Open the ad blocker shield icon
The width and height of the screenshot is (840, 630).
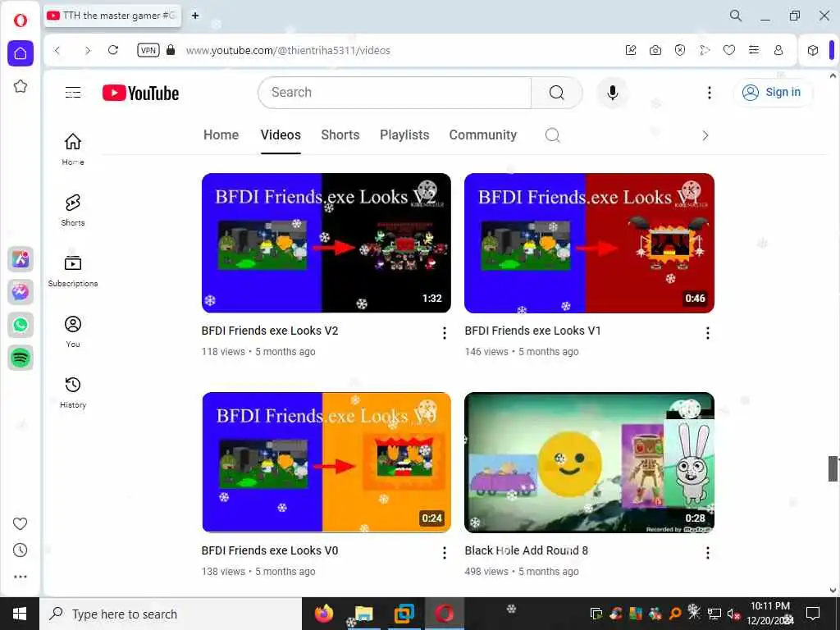tap(680, 50)
